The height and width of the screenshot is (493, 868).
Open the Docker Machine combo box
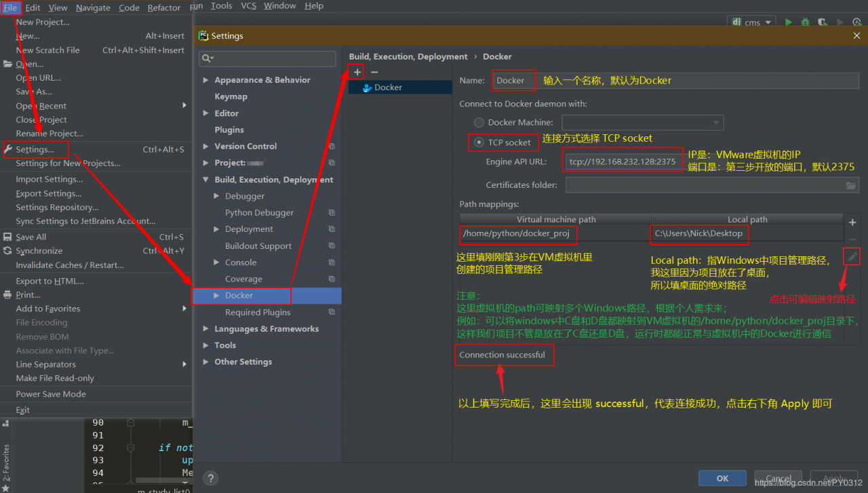pos(642,123)
